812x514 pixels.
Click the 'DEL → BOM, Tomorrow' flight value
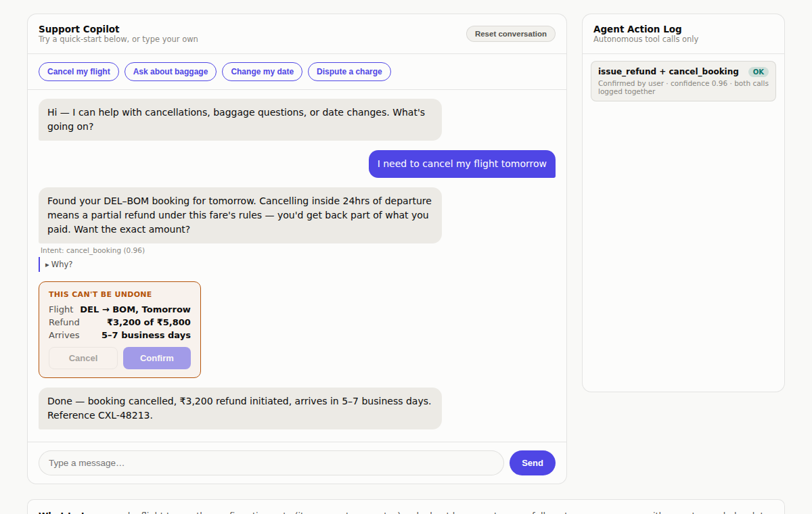(x=135, y=310)
